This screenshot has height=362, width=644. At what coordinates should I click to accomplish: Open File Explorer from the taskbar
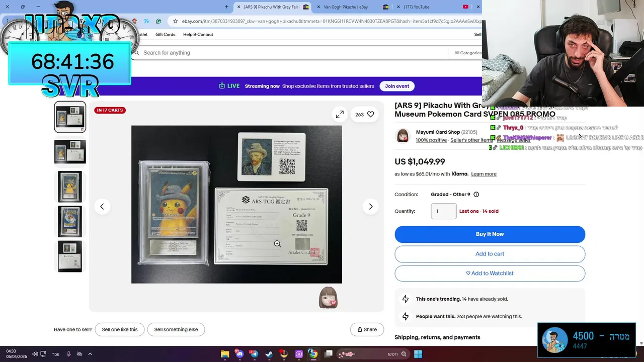point(225,354)
